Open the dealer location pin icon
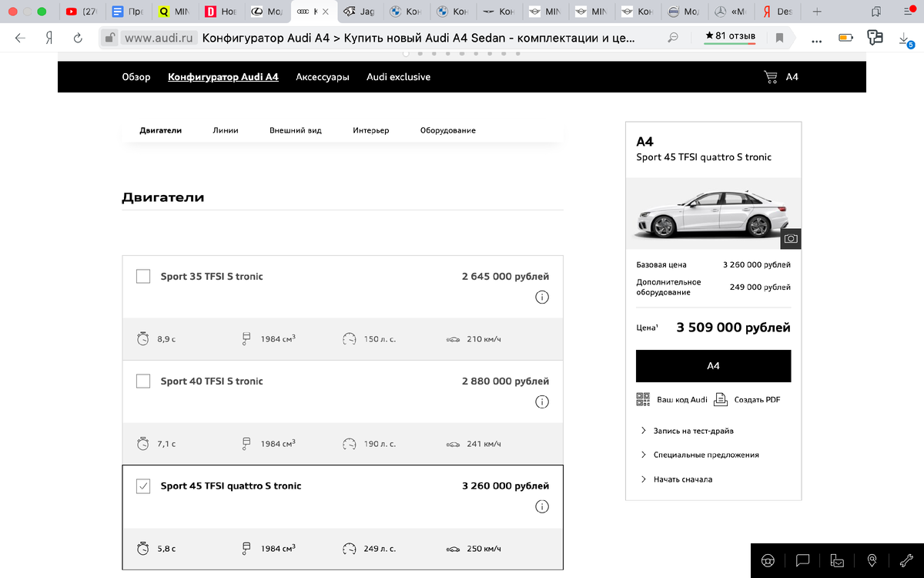The width and height of the screenshot is (924, 578). 872,560
